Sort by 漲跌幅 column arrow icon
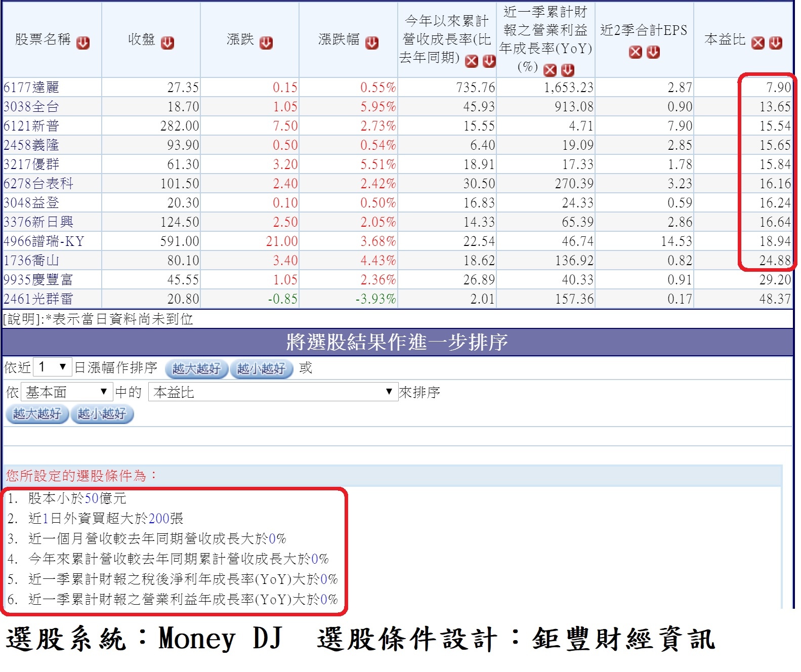The width and height of the screenshot is (801, 672). click(372, 43)
